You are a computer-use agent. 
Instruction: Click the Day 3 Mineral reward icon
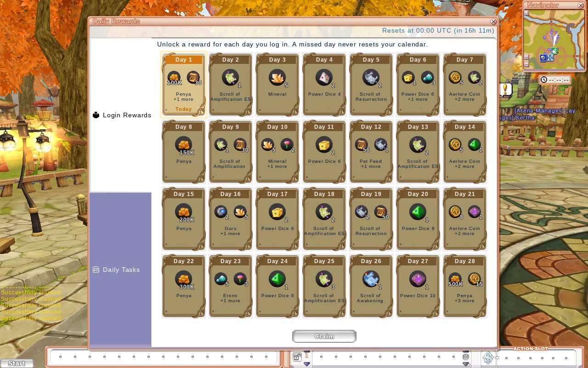tap(277, 78)
